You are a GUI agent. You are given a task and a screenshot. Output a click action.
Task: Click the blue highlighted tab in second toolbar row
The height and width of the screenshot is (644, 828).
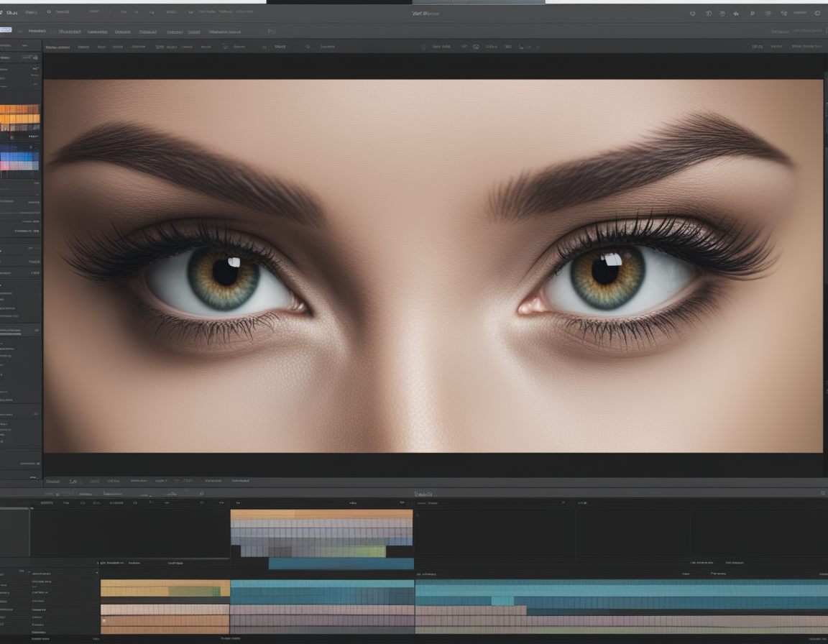(x=5, y=31)
